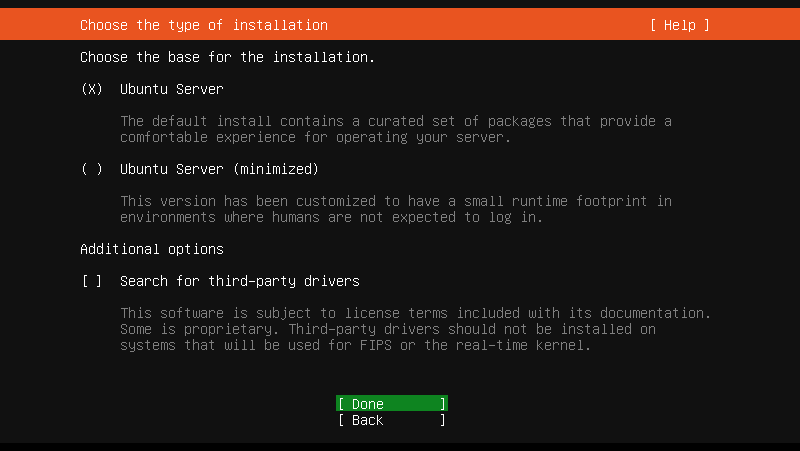
Task: Go back with the Back button
Action: click(x=391, y=420)
